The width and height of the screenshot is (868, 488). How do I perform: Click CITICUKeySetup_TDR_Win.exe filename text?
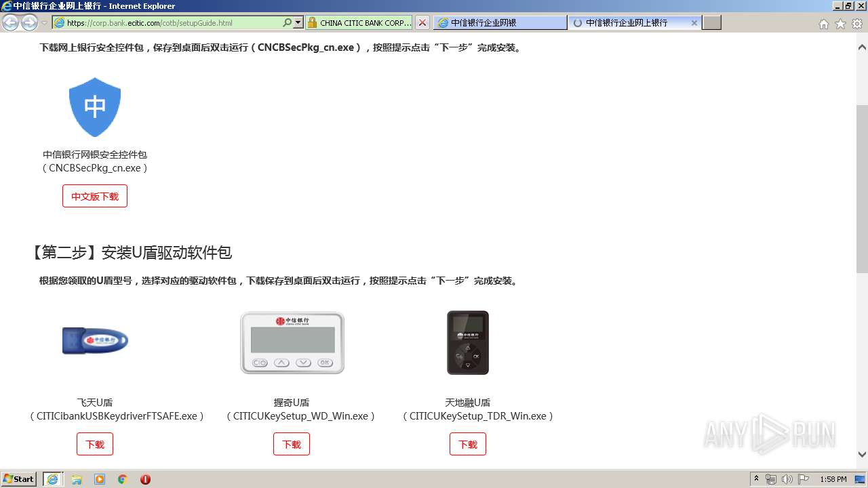(478, 416)
